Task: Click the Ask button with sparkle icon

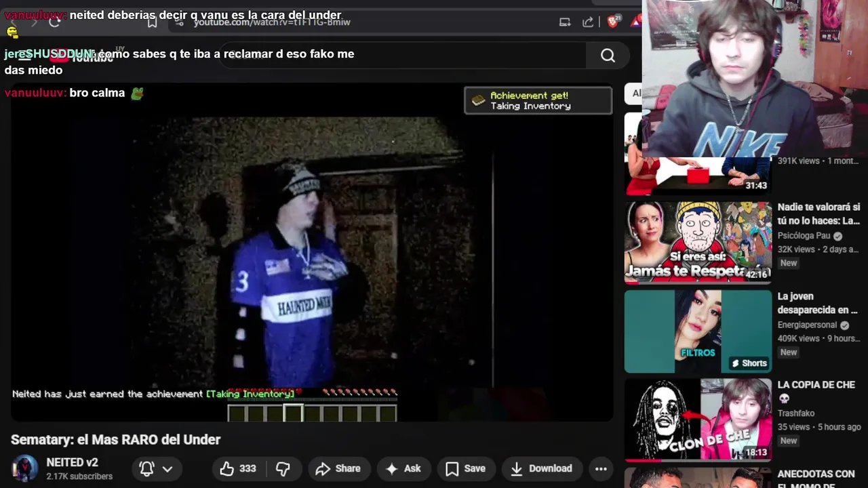Action: [403, 468]
